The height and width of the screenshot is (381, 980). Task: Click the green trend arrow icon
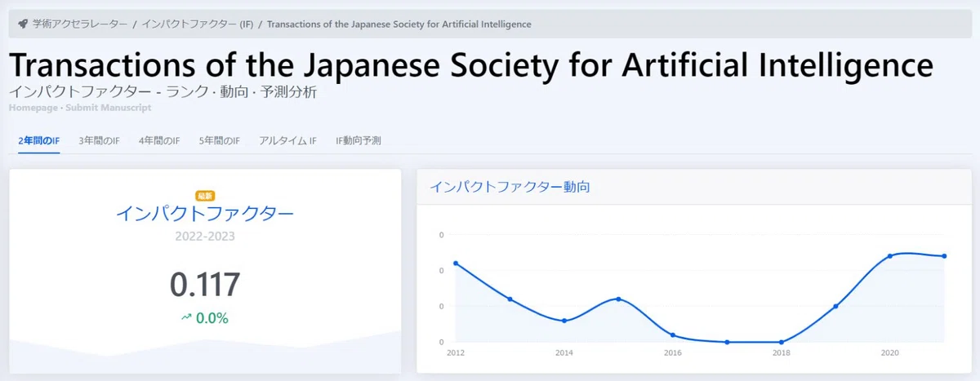pyautogui.click(x=186, y=317)
